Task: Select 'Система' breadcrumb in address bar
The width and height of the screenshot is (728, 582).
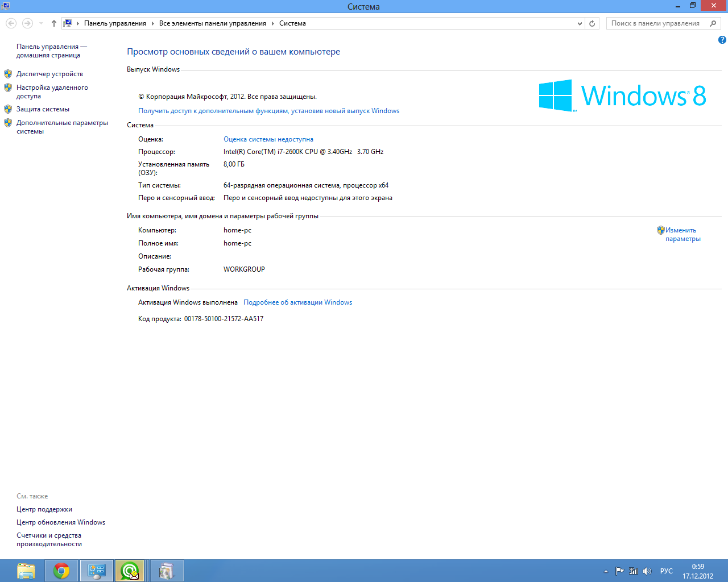Action: point(292,23)
